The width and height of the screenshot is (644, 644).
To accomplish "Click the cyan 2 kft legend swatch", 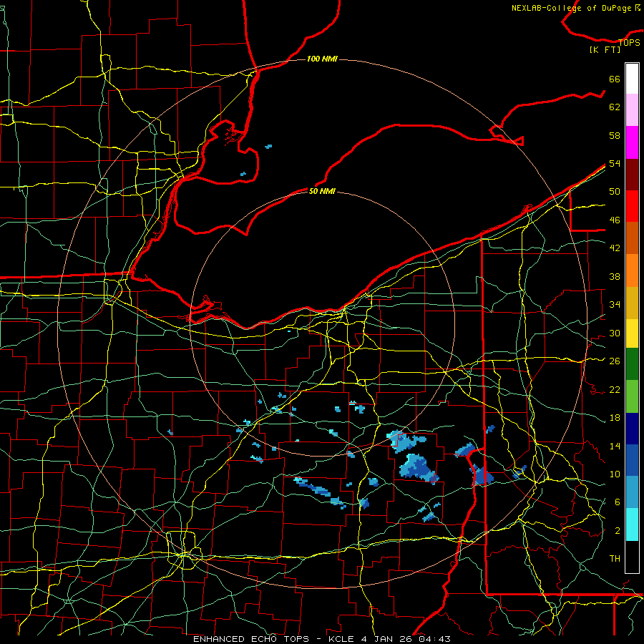I will click(x=632, y=525).
